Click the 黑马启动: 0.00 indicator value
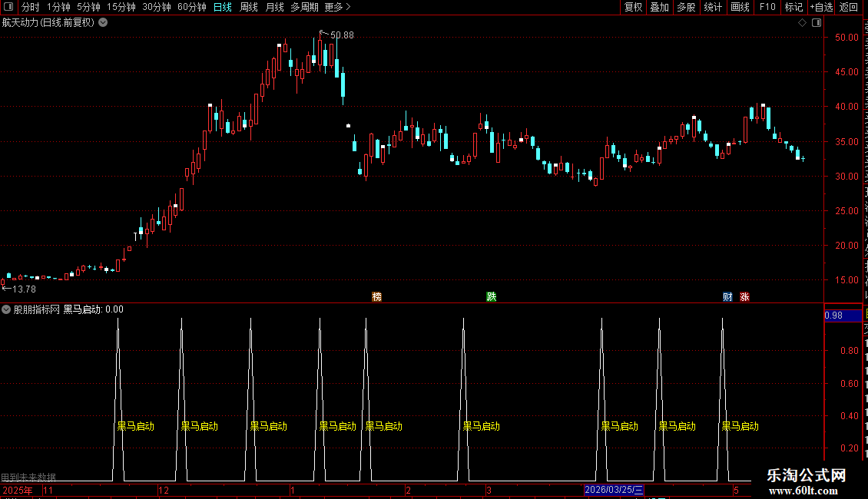The image size is (868, 499). pyautogui.click(x=94, y=310)
